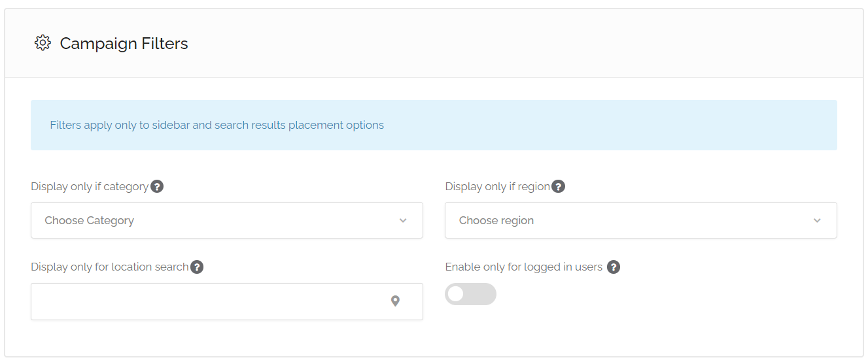Screen dimensions: 868x364
Task: Click the blue filters info banner text
Action: (217, 125)
